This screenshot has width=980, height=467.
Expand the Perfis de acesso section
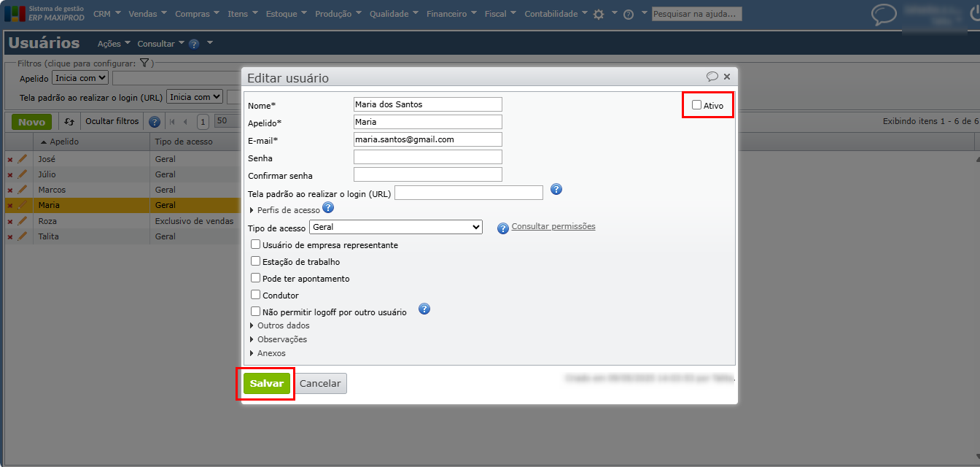285,210
